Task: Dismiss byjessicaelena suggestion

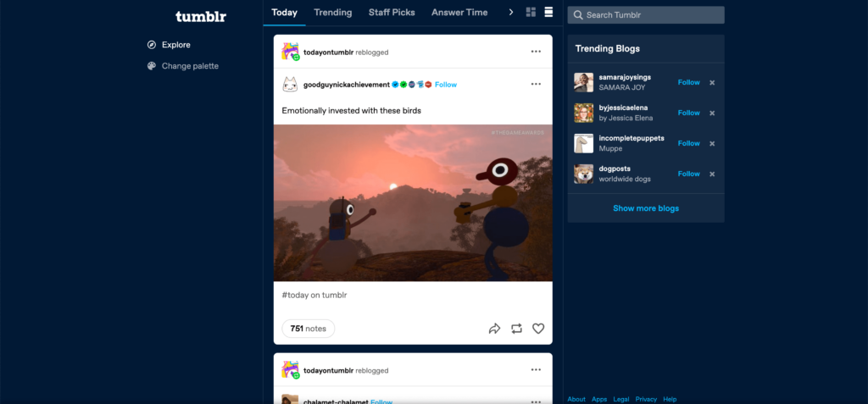Action: (712, 113)
